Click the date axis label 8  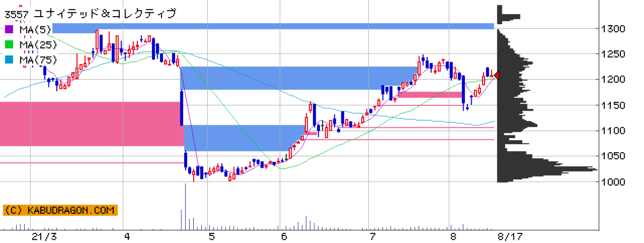click(x=453, y=237)
